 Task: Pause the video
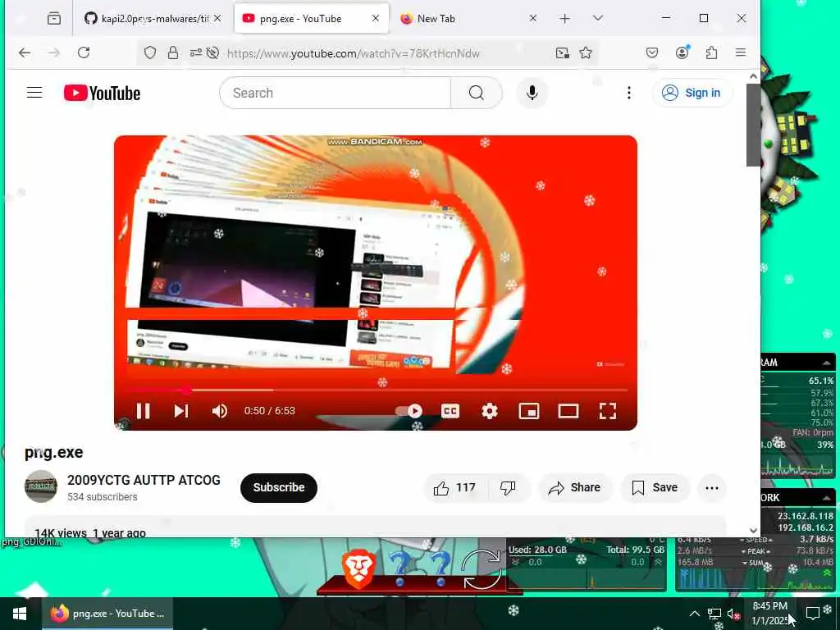pyautogui.click(x=143, y=411)
